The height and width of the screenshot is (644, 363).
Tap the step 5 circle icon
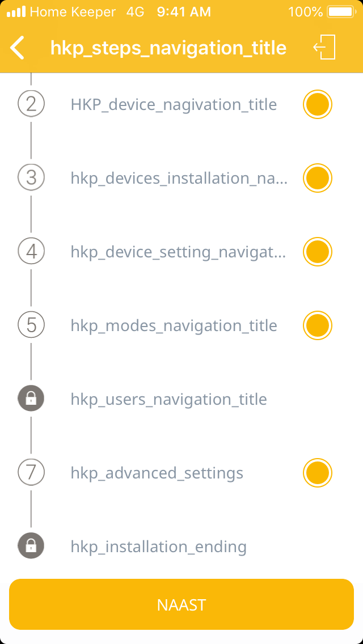31,325
